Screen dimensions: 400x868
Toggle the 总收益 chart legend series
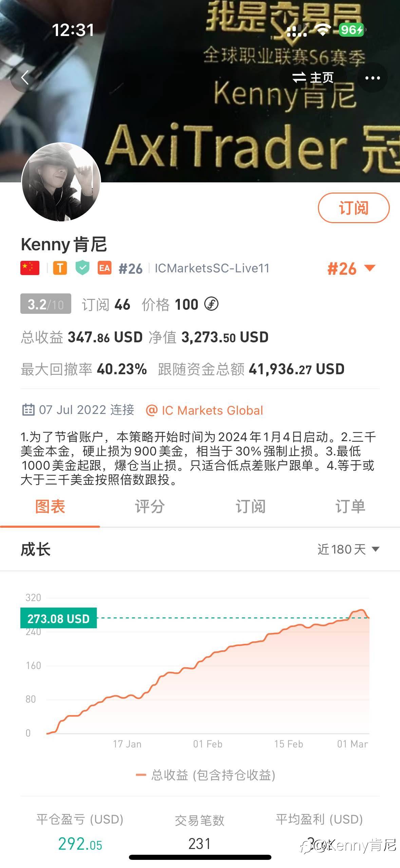point(206,775)
